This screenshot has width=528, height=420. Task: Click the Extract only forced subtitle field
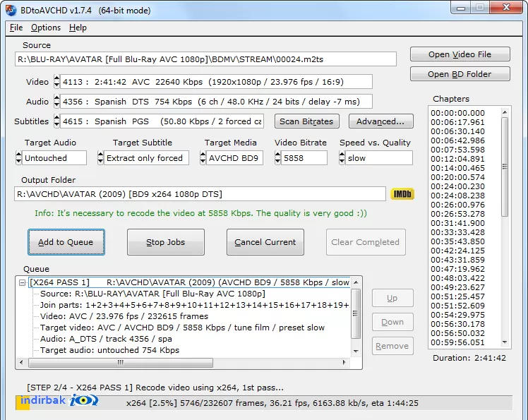[x=147, y=158]
